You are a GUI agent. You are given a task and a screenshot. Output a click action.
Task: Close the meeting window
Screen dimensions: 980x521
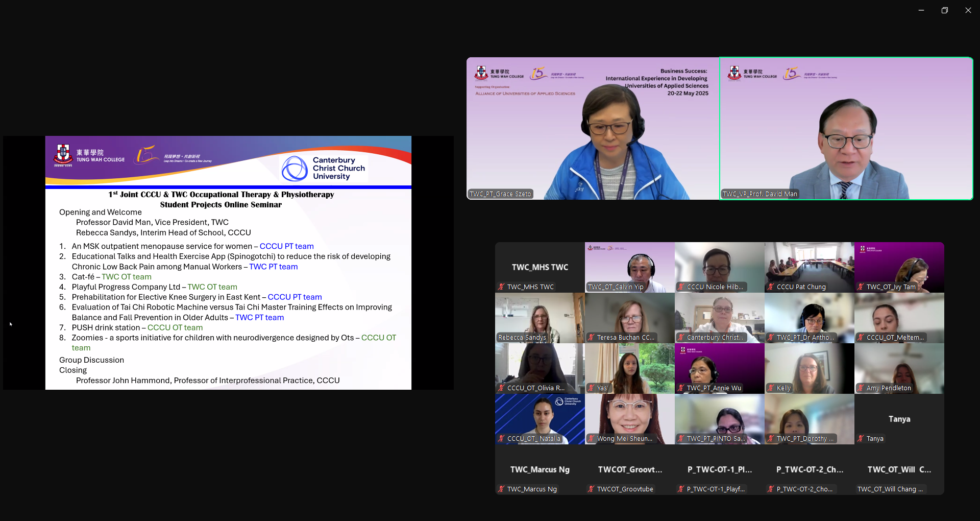click(968, 10)
